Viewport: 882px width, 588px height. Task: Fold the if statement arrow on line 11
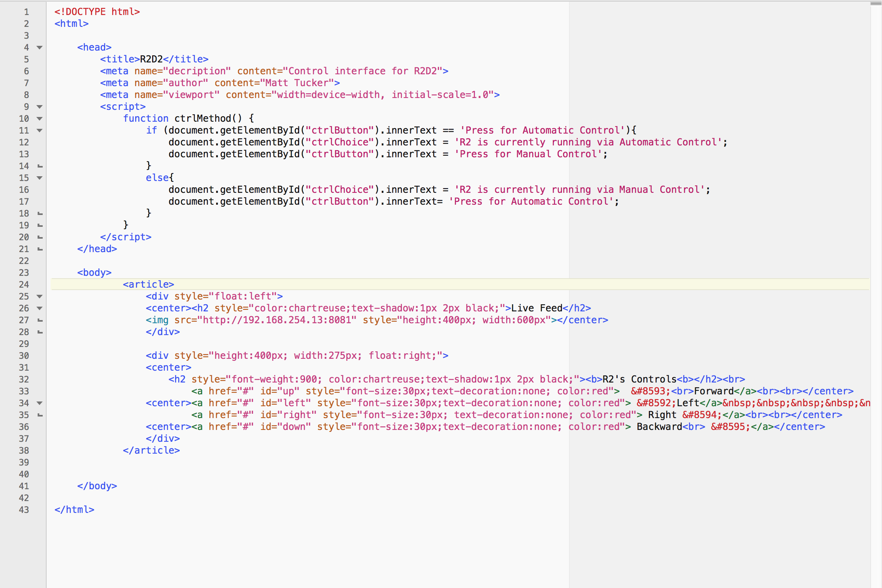click(x=40, y=130)
